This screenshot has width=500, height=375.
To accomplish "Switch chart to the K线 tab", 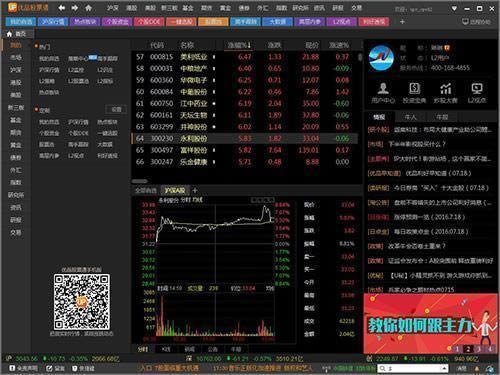I will click(166, 349).
